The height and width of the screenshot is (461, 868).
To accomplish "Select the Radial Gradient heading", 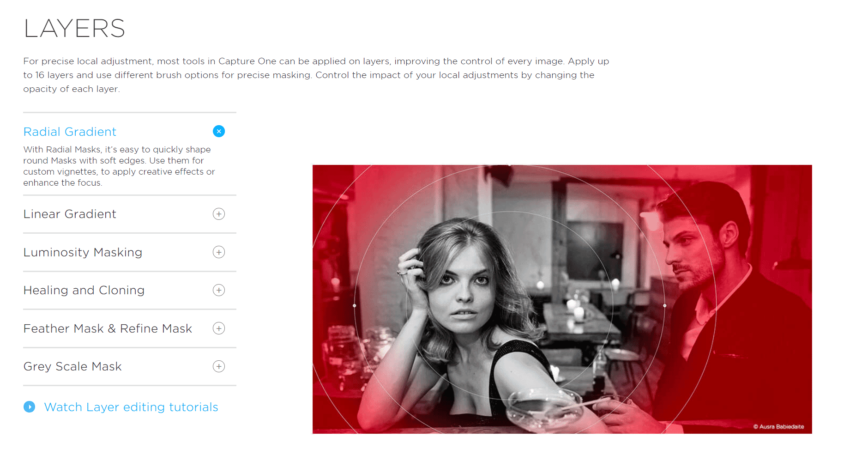I will (70, 132).
